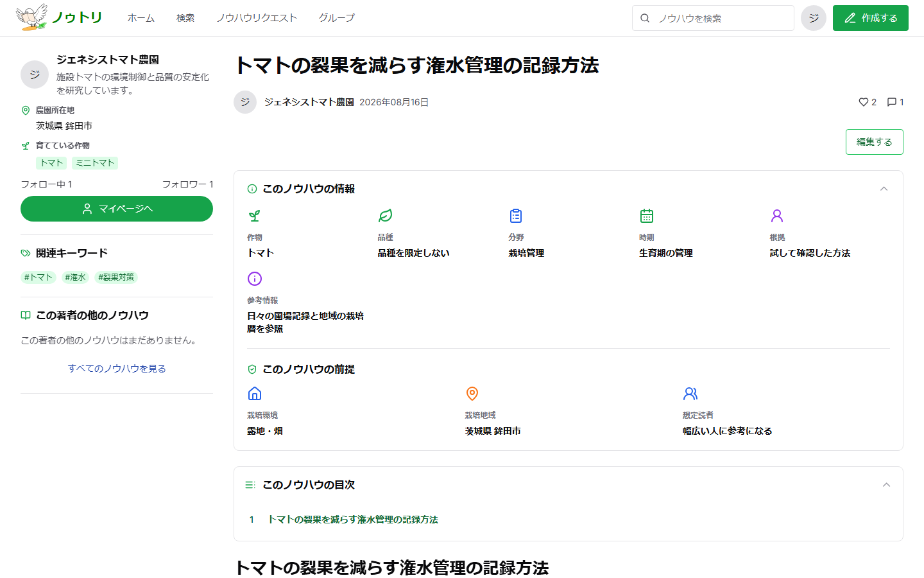
Task: Open ノウハウリクエスト in navigation
Action: pyautogui.click(x=257, y=18)
